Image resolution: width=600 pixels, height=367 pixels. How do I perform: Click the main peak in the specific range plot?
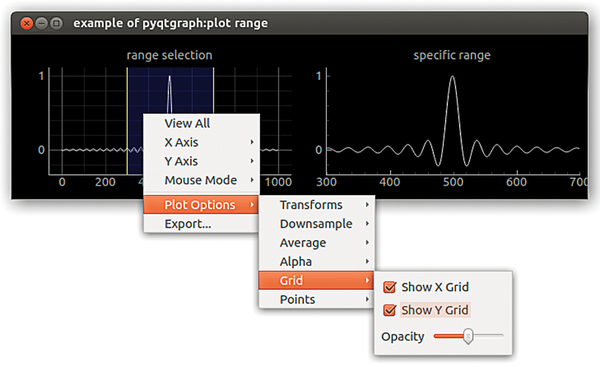point(452,78)
